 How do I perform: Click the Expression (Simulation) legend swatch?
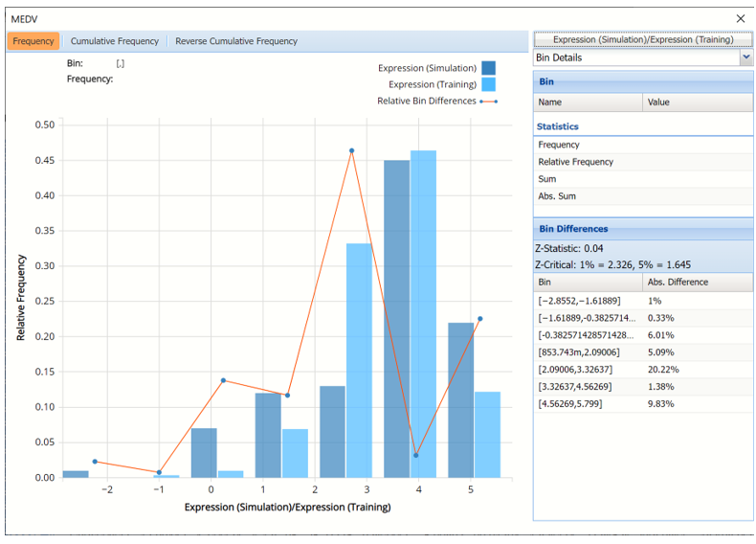tap(488, 68)
